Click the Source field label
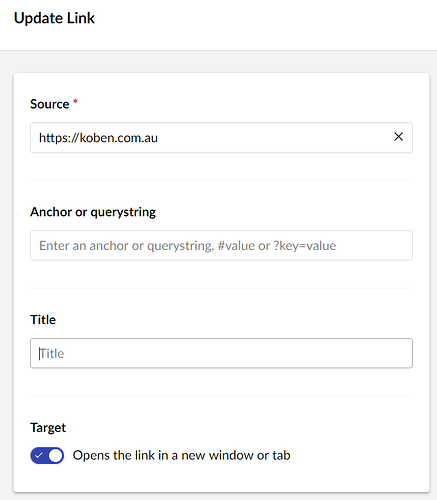The height and width of the screenshot is (500, 437). 50,104
